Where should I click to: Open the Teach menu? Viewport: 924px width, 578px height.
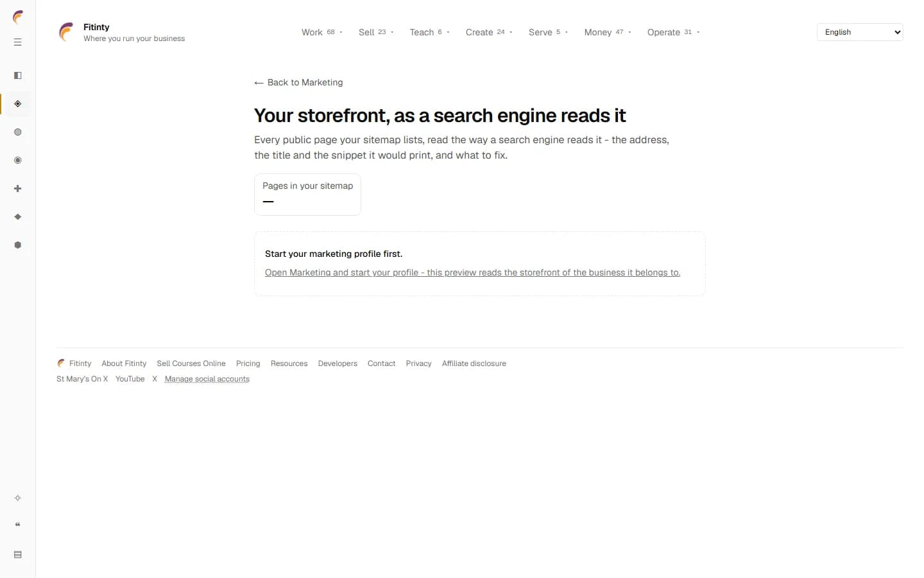pos(429,32)
